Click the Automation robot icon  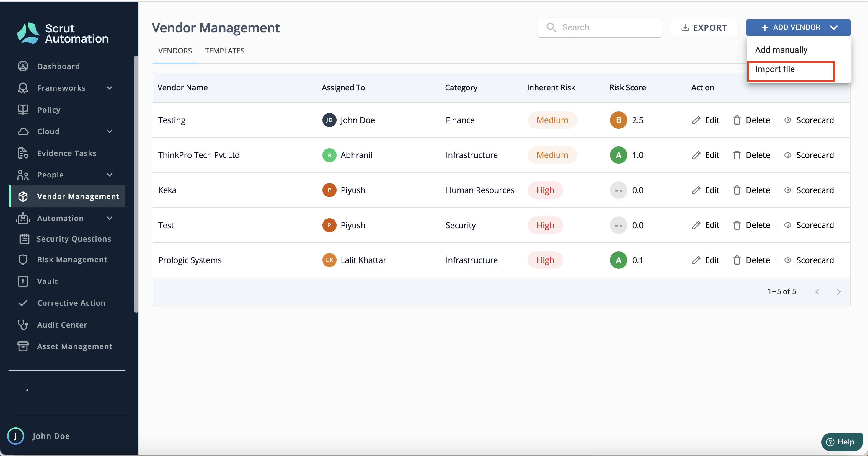click(23, 218)
